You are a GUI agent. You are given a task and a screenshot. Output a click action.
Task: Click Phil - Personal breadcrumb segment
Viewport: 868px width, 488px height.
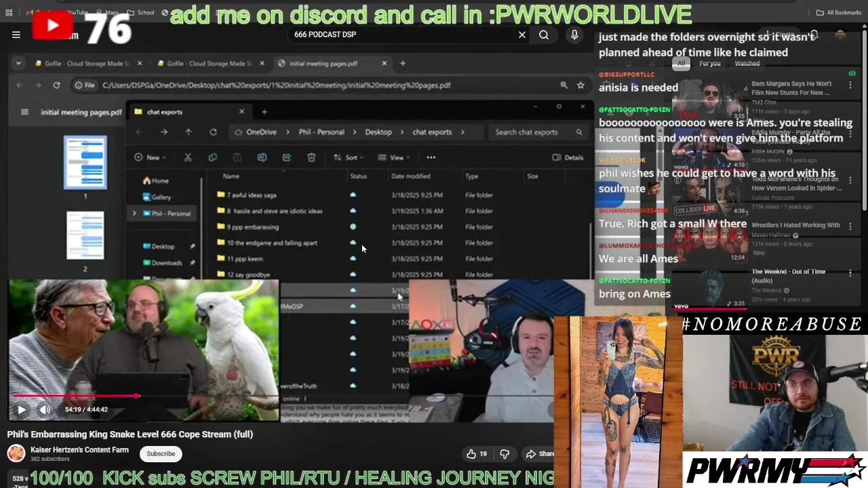coord(321,132)
